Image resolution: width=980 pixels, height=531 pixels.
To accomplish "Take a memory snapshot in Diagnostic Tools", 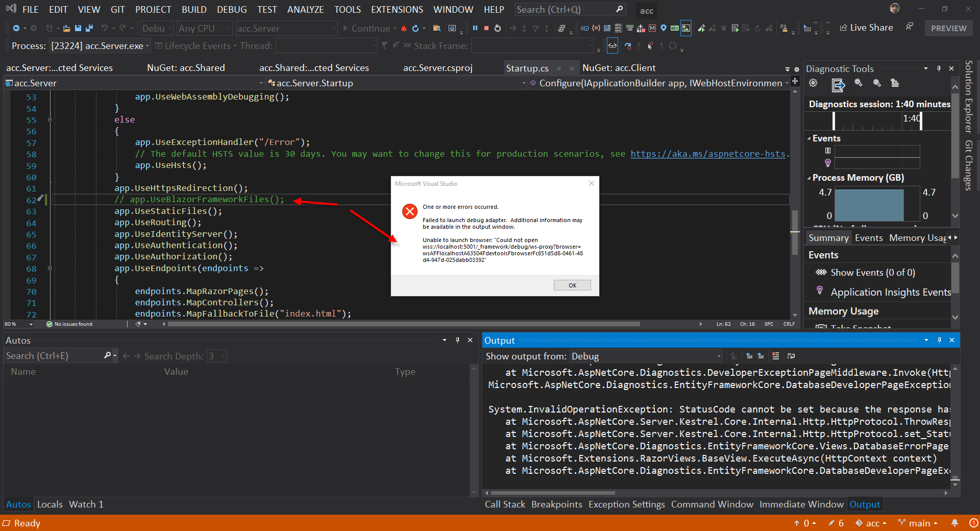I will click(x=865, y=327).
